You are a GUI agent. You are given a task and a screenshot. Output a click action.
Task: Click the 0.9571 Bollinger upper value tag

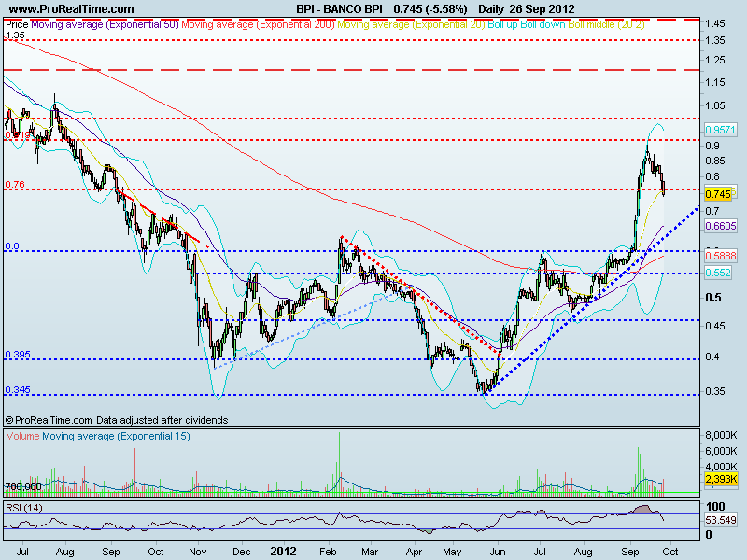click(720, 130)
